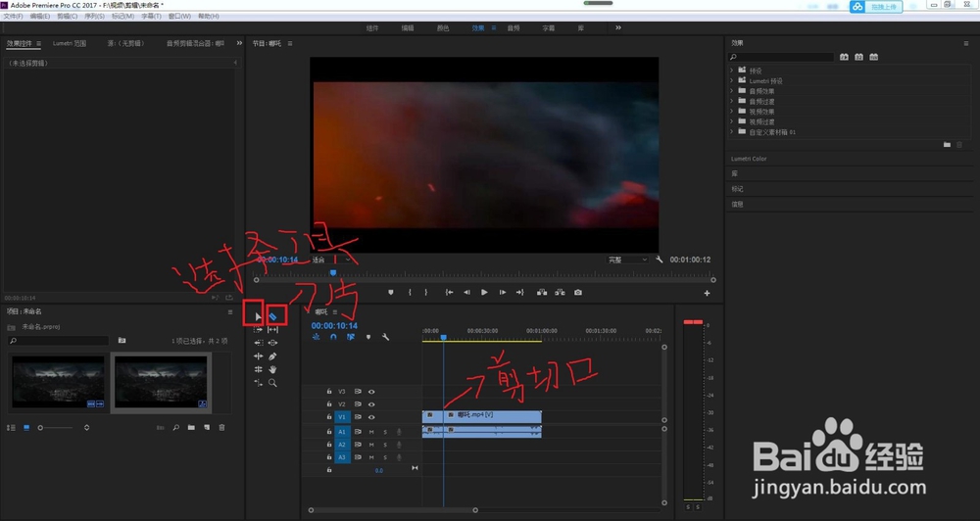980x521 pixels.
Task: Click the Extract button in program monitor
Action: point(560,293)
